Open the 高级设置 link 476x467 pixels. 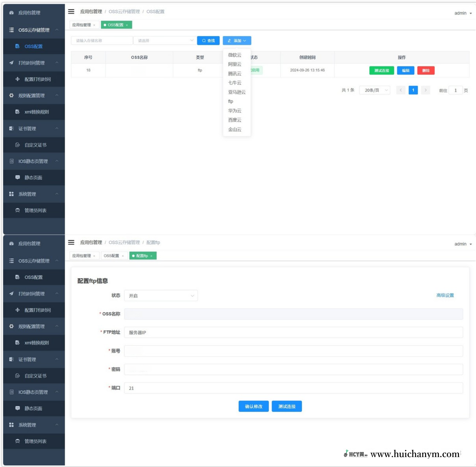click(x=445, y=295)
